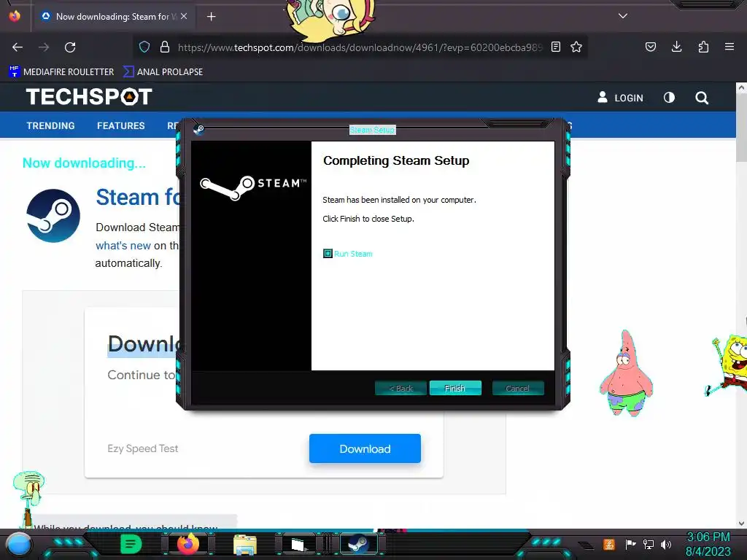This screenshot has height=560, width=747.
Task: Bookmark this page with the star icon
Action: click(x=576, y=47)
